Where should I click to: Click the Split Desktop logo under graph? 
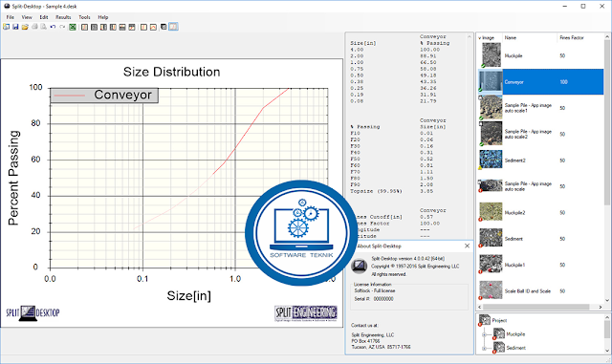[x=33, y=313]
